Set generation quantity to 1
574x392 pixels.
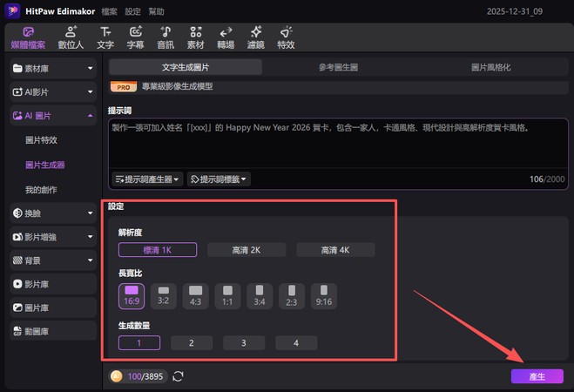(139, 343)
